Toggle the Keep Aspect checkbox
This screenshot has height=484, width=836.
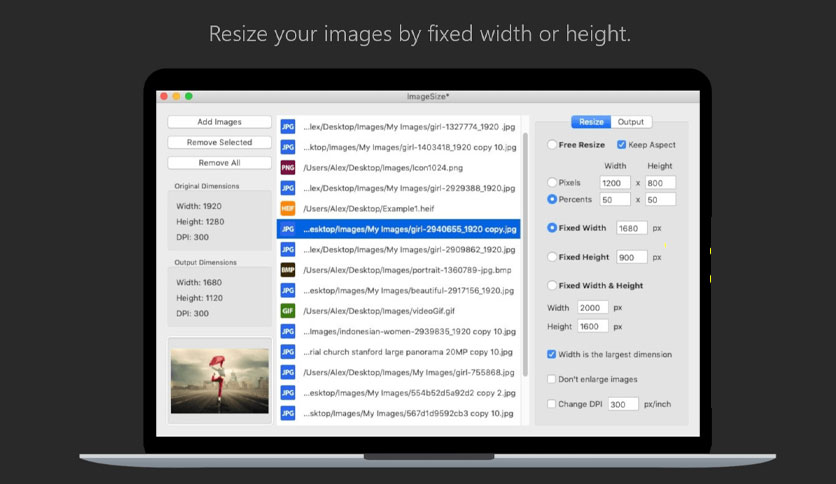(x=621, y=144)
